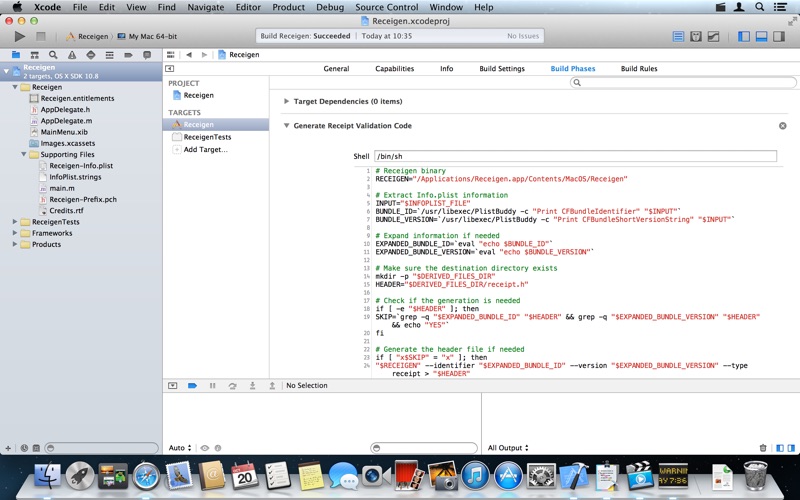Step into in debugger
Viewport: 800px width, 500px height.
click(x=252, y=386)
